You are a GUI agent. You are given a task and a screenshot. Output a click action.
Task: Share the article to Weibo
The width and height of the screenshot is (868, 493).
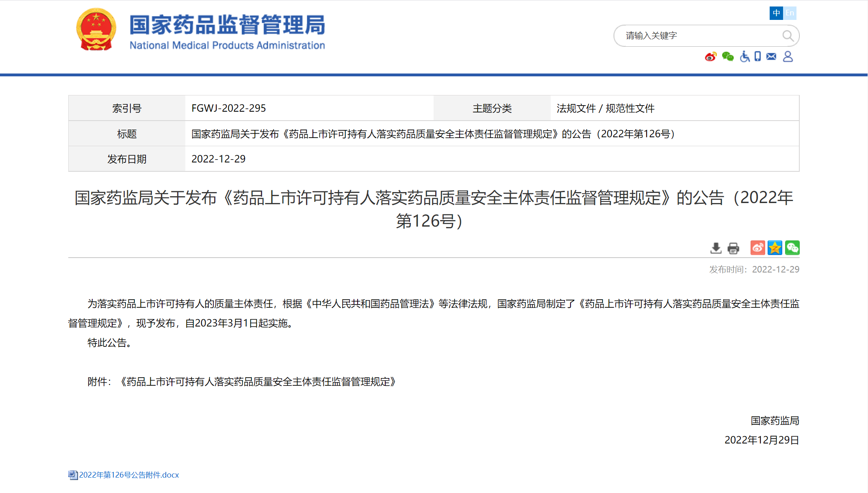[x=757, y=248]
